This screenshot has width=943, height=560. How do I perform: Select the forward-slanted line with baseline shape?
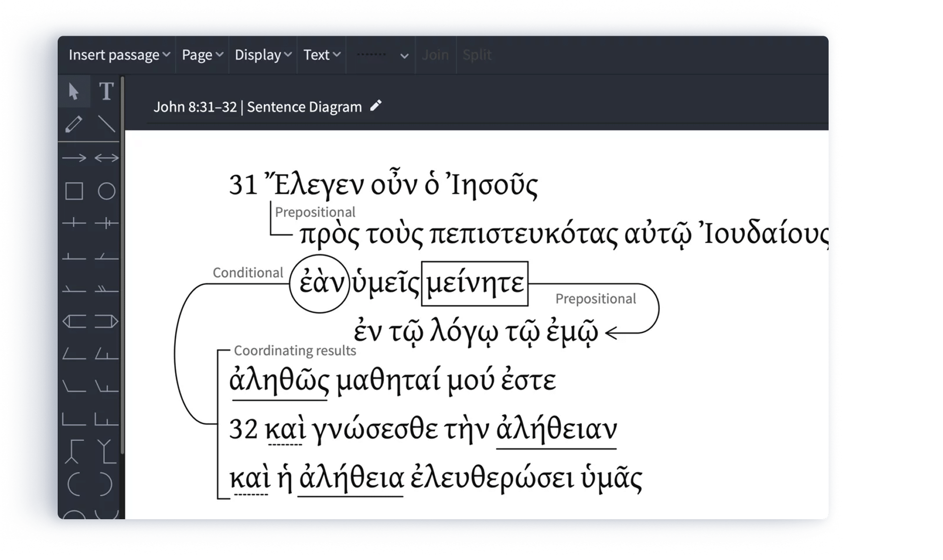74,354
